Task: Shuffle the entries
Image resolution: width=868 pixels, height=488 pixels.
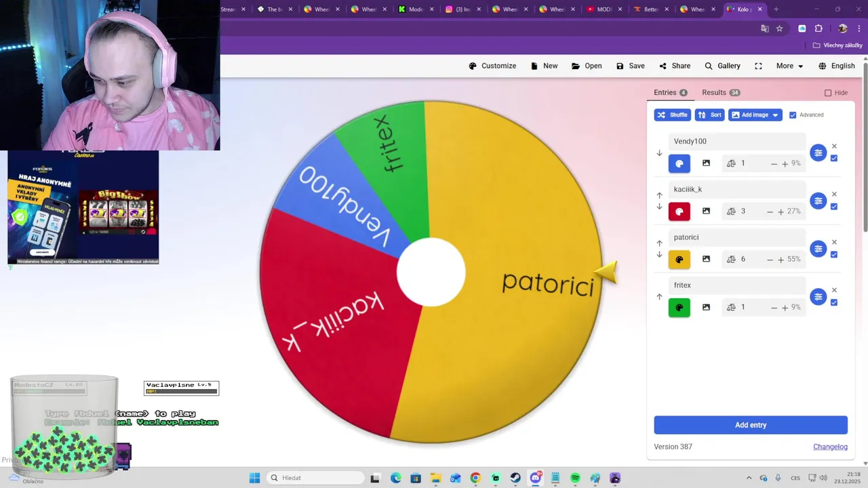Action: point(672,115)
